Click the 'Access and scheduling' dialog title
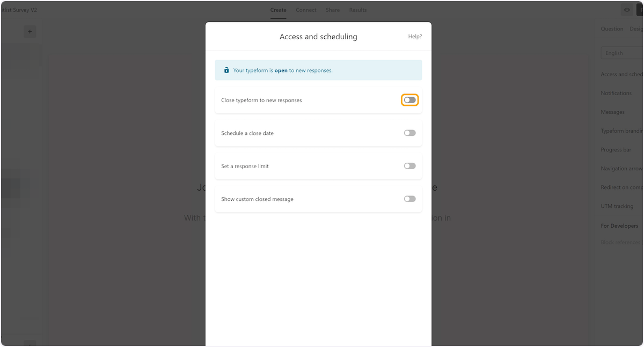The image size is (644, 347). click(318, 37)
